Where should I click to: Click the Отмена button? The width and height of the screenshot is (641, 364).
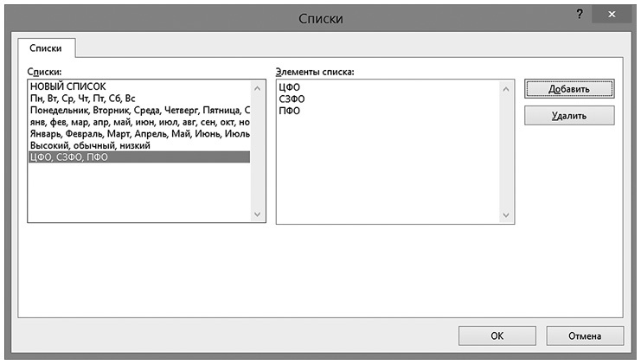click(584, 335)
